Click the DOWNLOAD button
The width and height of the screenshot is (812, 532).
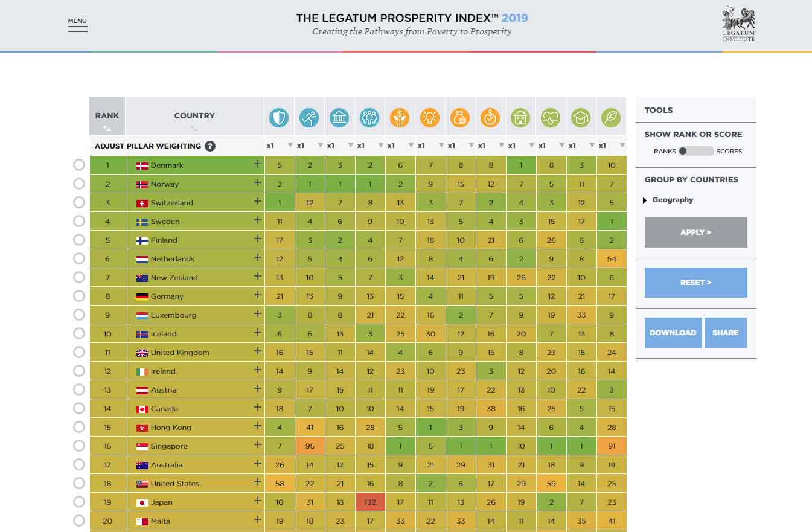(x=673, y=333)
